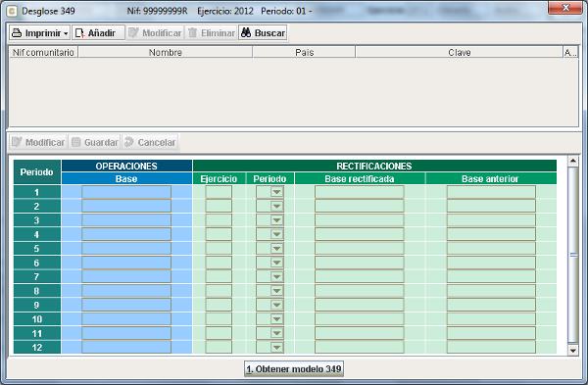The image size is (588, 385).
Task: Click the Base rectificada field in row 5
Action: [360, 248]
